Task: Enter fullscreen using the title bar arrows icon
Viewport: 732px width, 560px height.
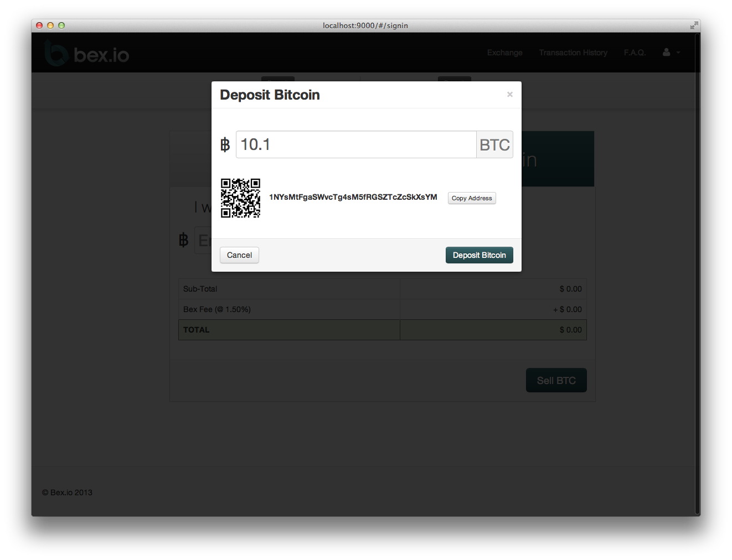Action: point(693,25)
